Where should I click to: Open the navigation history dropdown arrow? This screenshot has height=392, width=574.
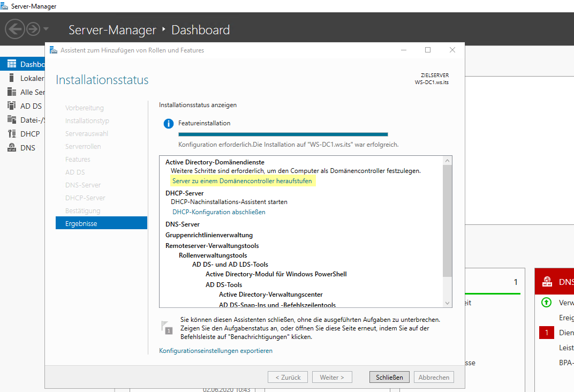[x=46, y=28]
